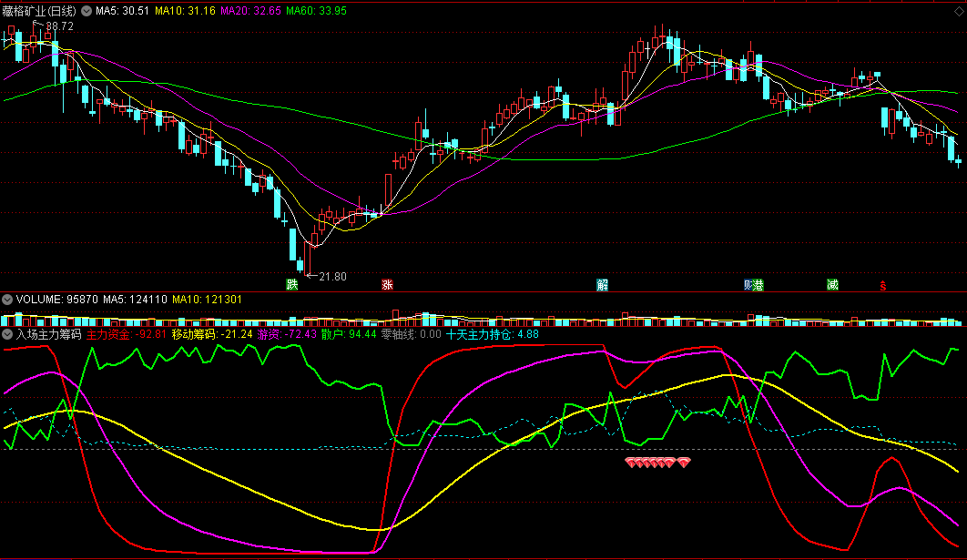Click the diamond icon at top-right corner
This screenshot has height=560, width=967.
(960, 11)
